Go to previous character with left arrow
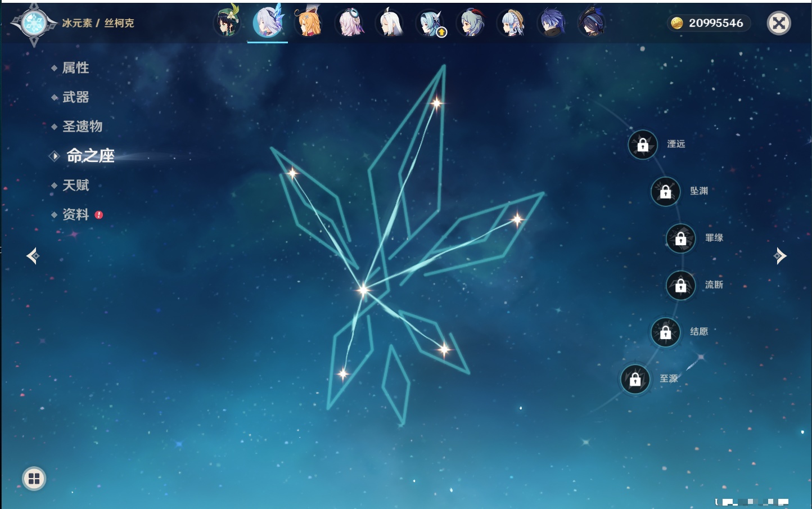The image size is (812, 509). [x=33, y=256]
